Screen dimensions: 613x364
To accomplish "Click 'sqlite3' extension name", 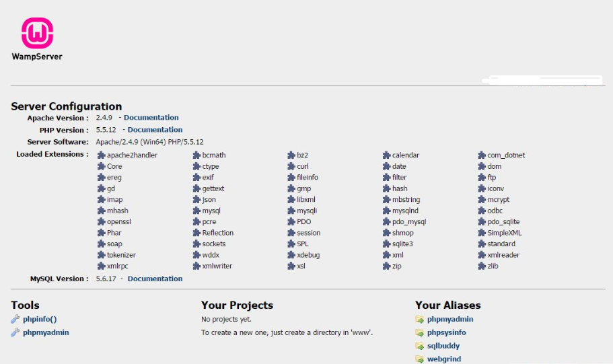I will tap(402, 244).
